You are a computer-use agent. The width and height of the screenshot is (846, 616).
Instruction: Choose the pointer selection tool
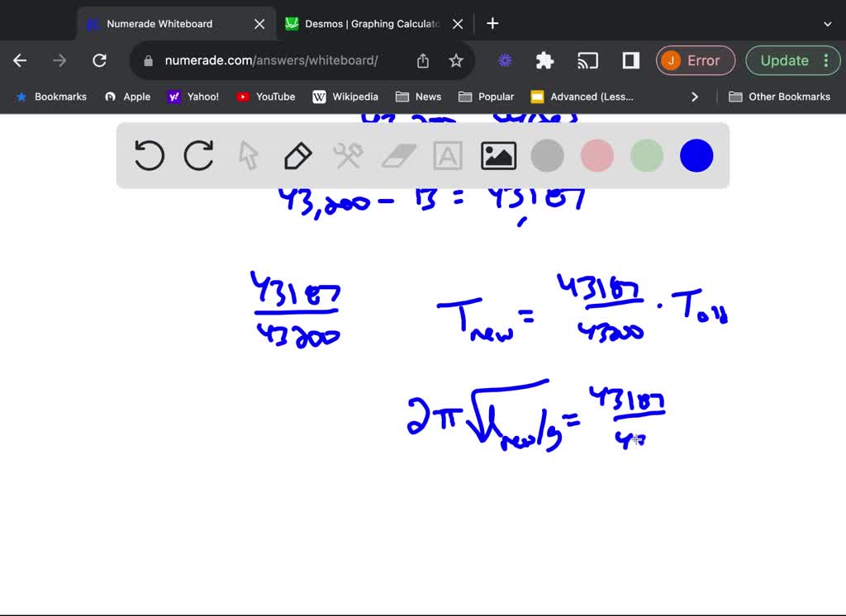[248, 156]
